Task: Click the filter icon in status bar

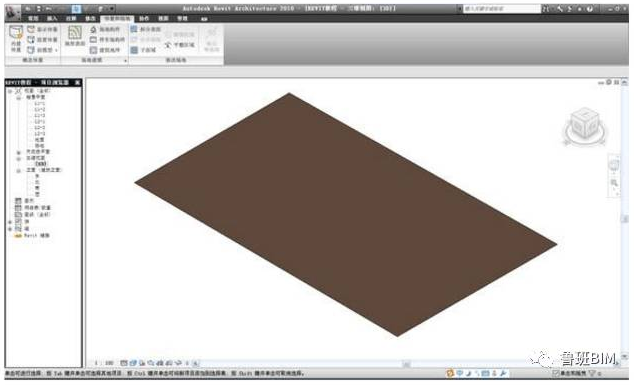Action: (592, 373)
